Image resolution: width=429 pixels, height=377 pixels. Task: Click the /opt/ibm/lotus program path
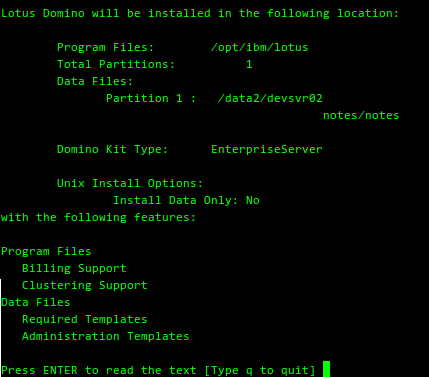pyautogui.click(x=260, y=47)
